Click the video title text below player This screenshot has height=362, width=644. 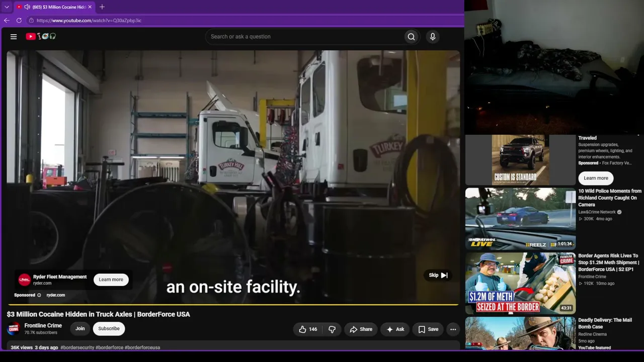point(98,314)
